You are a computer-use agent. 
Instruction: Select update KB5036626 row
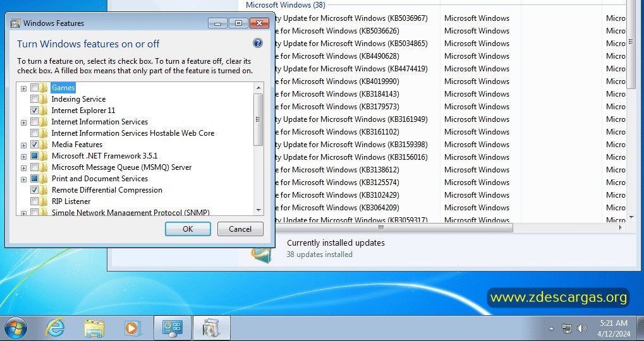tap(450, 31)
